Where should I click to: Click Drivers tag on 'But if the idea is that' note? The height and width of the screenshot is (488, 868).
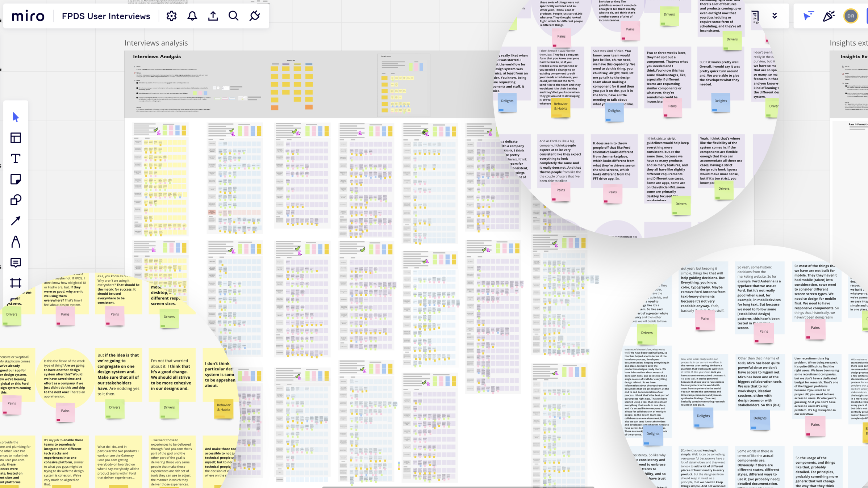(115, 409)
